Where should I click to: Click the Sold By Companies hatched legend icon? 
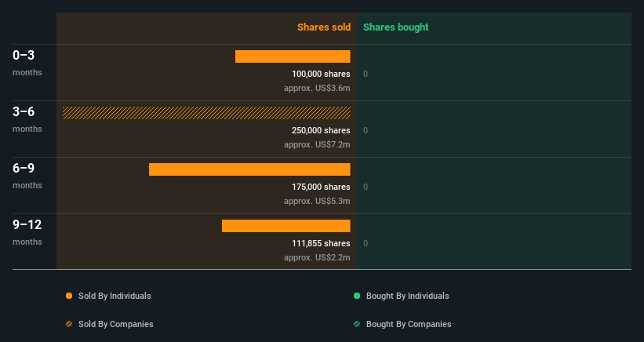tap(69, 324)
